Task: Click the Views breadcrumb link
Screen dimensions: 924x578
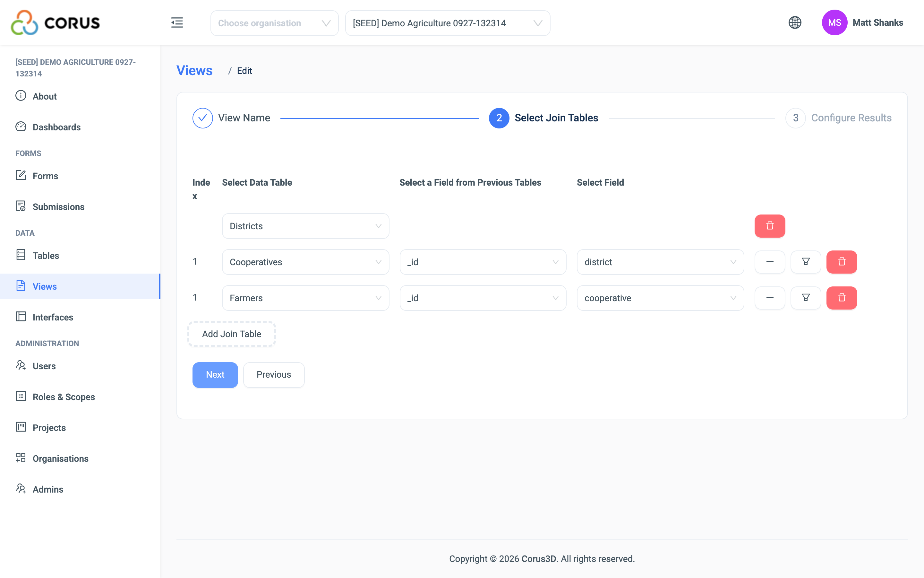Action: click(194, 71)
